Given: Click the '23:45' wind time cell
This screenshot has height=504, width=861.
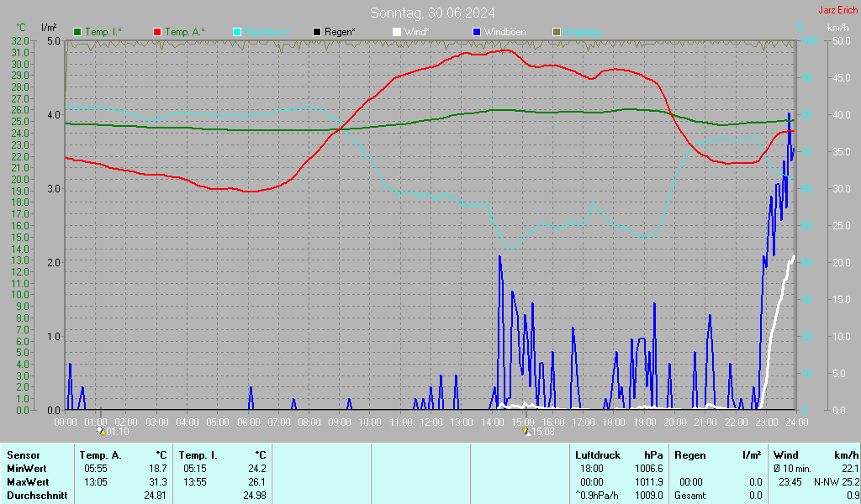Looking at the screenshot, I should [790, 482].
